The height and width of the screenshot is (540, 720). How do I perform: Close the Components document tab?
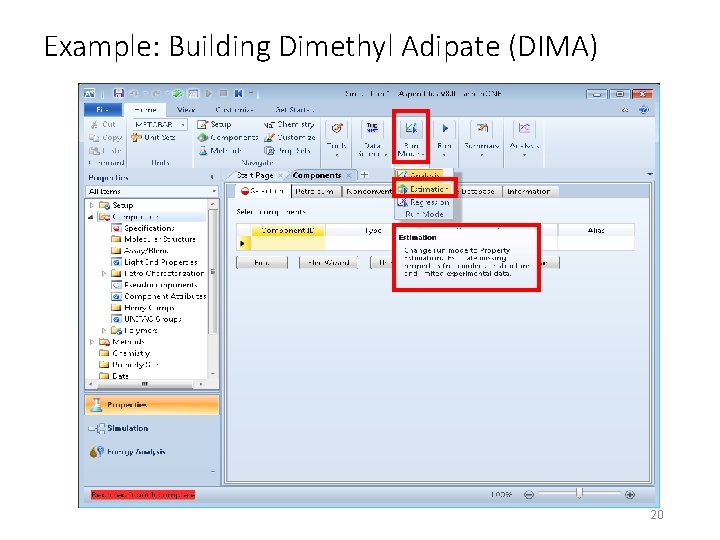click(x=349, y=175)
